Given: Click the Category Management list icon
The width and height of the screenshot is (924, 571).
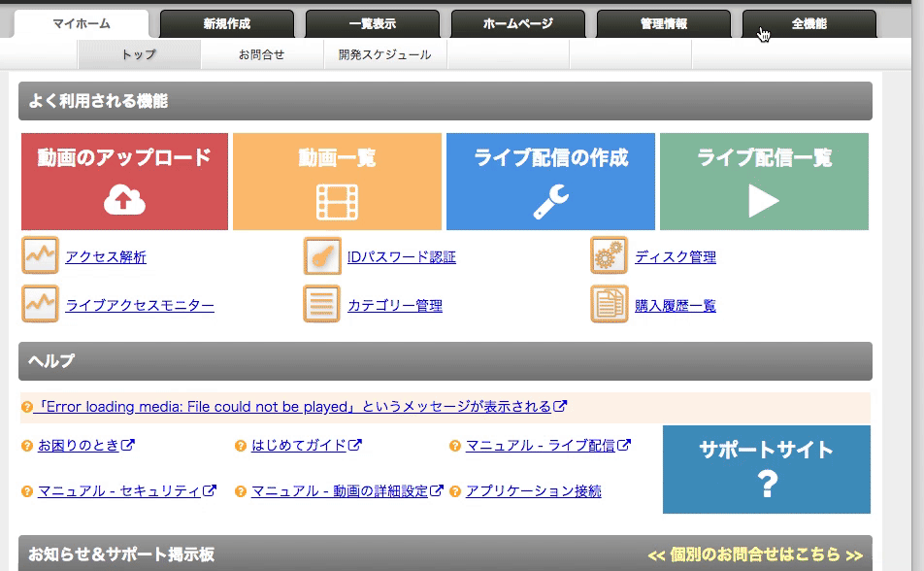Looking at the screenshot, I should [322, 305].
